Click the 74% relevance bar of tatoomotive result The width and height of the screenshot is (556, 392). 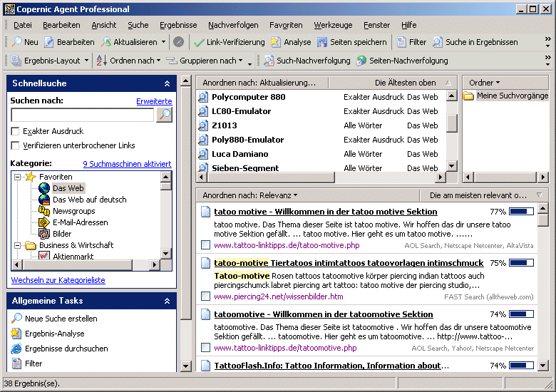pyautogui.click(x=521, y=314)
